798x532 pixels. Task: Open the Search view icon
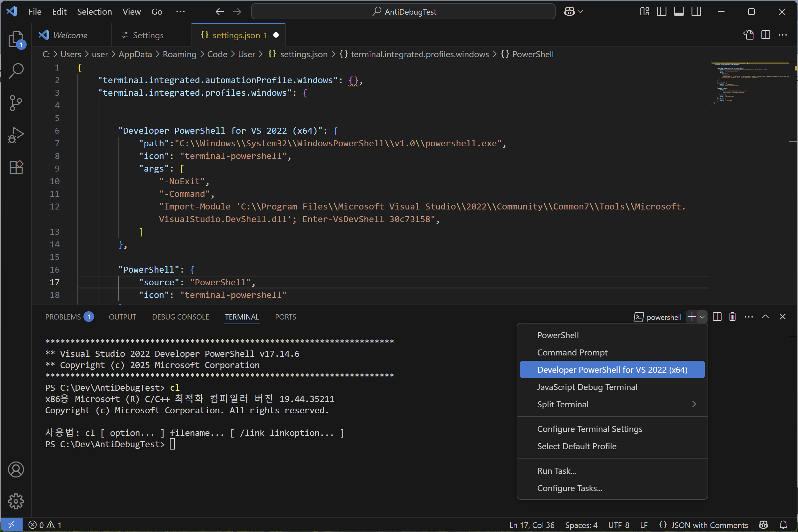click(16, 71)
